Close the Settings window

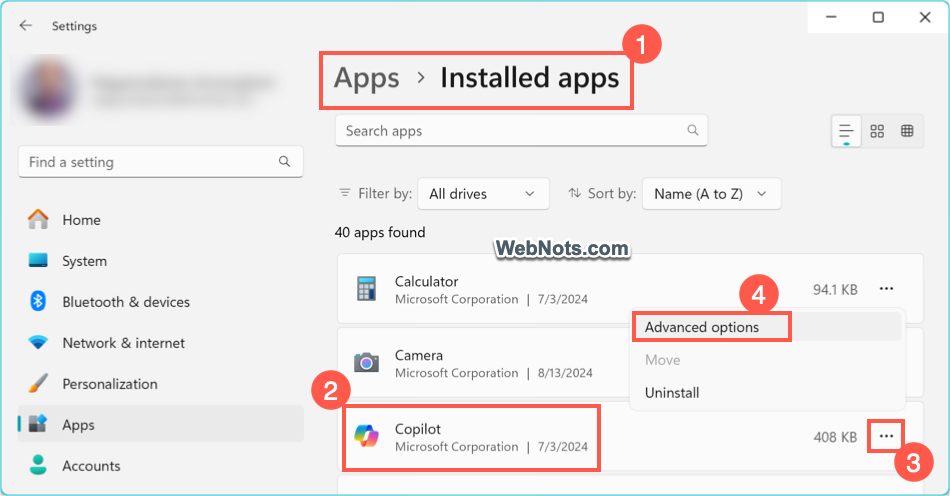coord(925,17)
